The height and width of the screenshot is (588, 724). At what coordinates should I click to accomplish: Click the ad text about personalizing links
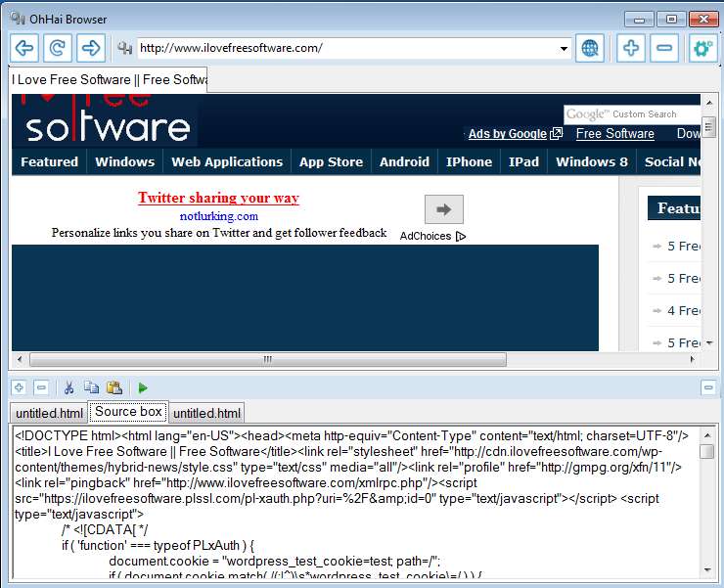click(219, 232)
